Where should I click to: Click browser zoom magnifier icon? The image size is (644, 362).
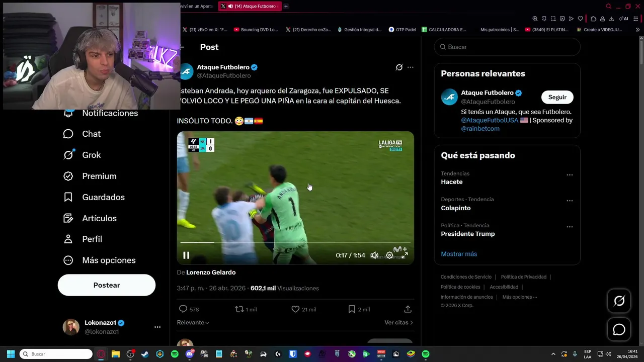[535, 19]
